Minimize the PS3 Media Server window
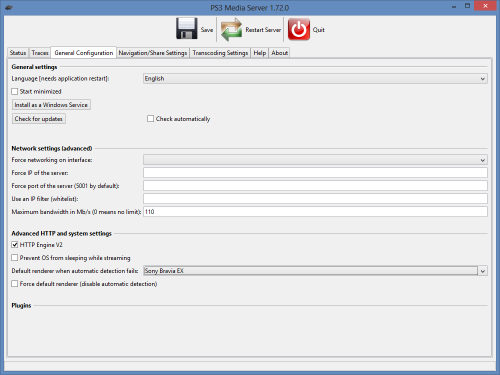Viewport: 500px width, 375px height. pyautogui.click(x=454, y=6)
